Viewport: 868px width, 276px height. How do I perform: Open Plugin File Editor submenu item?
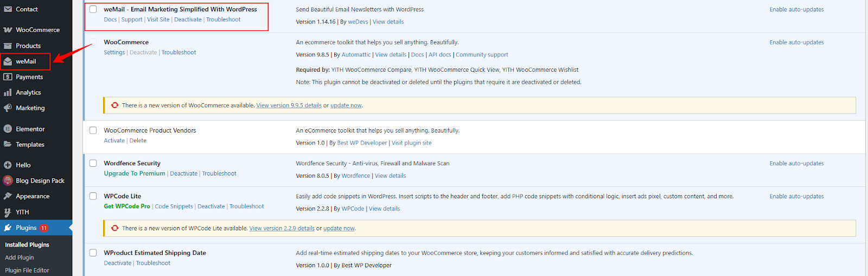pyautogui.click(x=27, y=271)
